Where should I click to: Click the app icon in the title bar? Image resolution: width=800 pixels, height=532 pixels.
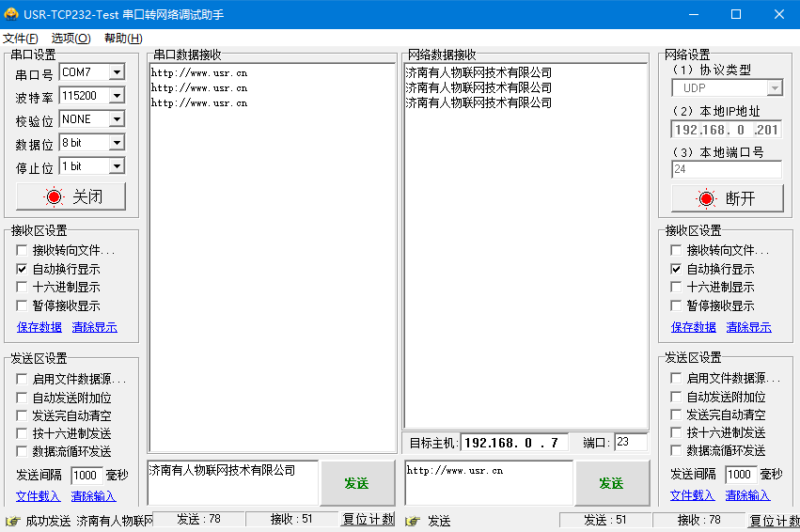[11, 14]
